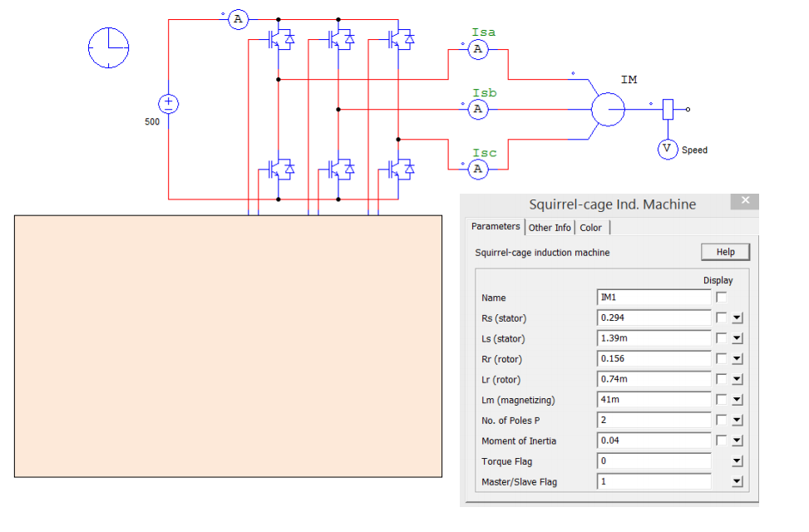Click the DC-link ammeter at the top

pos(238,19)
